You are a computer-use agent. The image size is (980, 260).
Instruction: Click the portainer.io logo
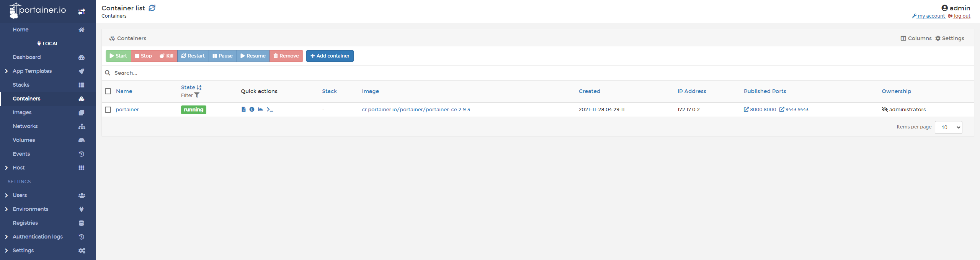38,10
